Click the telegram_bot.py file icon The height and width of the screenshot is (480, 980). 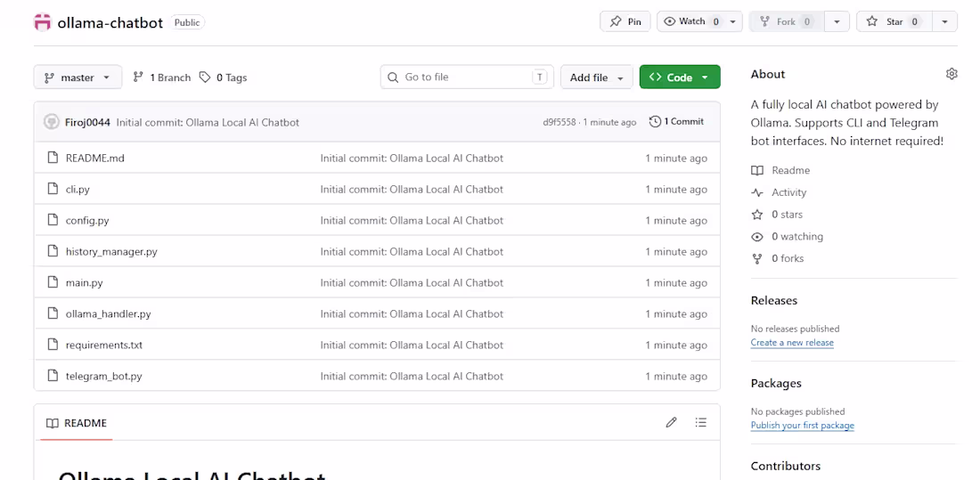click(x=53, y=376)
